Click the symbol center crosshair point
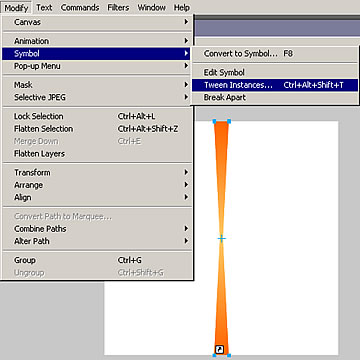The height and width of the screenshot is (360, 360). pos(221,238)
